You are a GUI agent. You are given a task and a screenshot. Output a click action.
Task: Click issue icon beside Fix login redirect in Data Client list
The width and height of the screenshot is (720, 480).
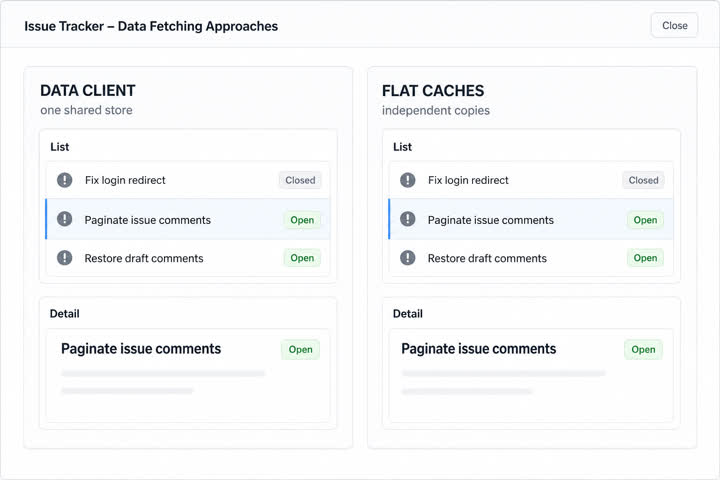coord(64,180)
